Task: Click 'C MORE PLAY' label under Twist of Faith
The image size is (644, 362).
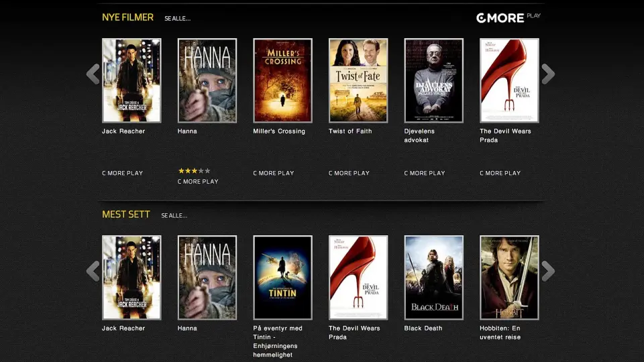Action: (x=349, y=173)
